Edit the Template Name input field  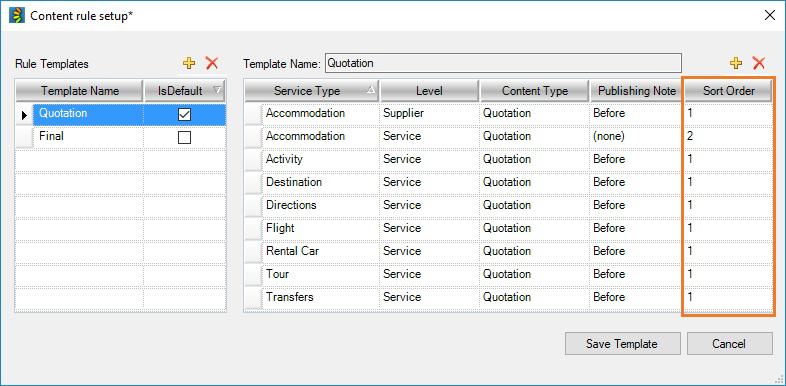point(503,64)
